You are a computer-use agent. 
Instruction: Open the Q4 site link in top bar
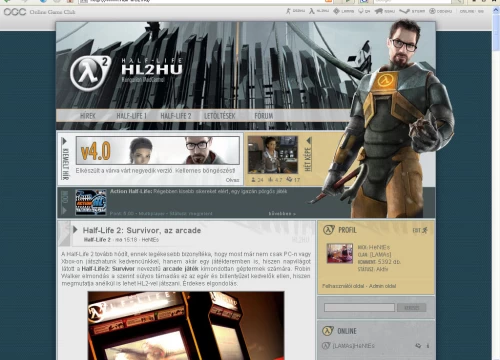click(364, 11)
